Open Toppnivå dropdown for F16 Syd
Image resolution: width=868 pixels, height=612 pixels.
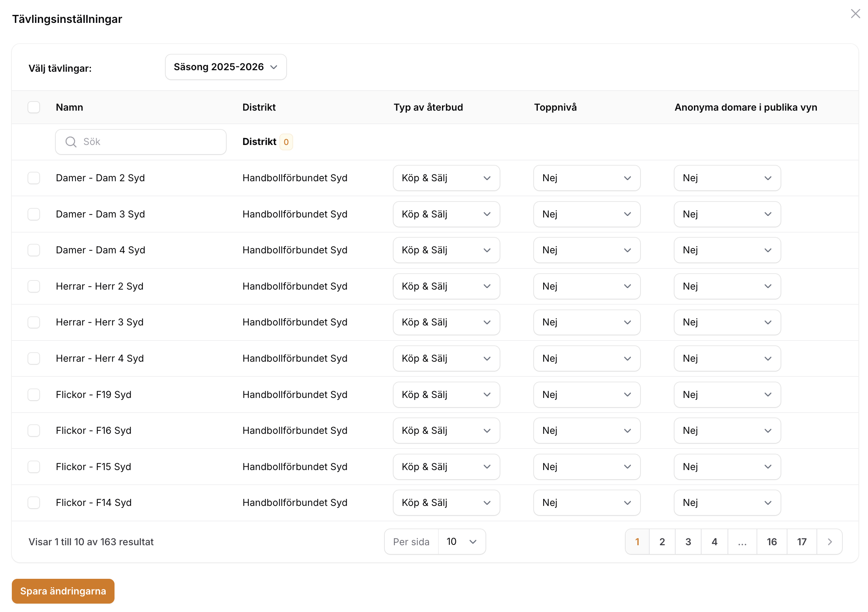[587, 430]
